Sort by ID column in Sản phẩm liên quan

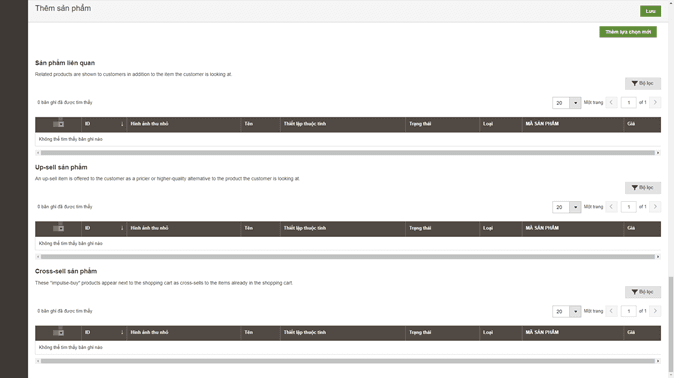pyautogui.click(x=104, y=124)
